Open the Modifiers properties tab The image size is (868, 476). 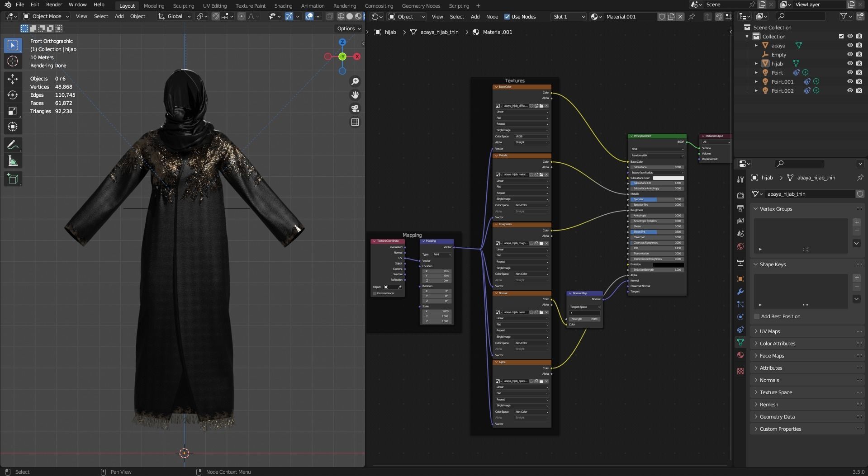(x=740, y=292)
